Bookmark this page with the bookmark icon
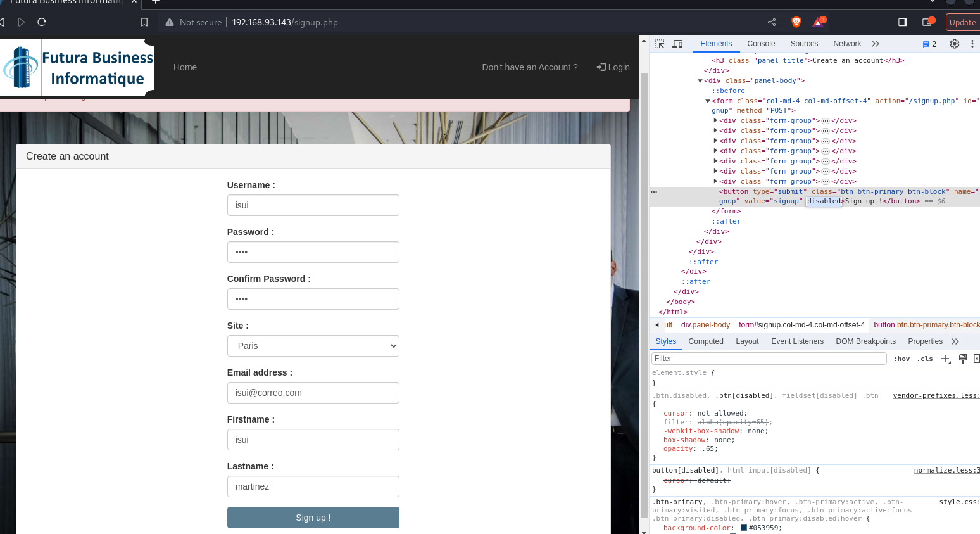This screenshot has width=980, height=534. [144, 22]
